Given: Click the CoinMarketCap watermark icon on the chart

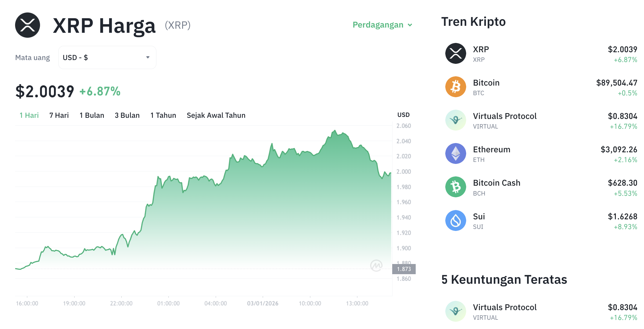Looking at the screenshot, I should tap(376, 265).
